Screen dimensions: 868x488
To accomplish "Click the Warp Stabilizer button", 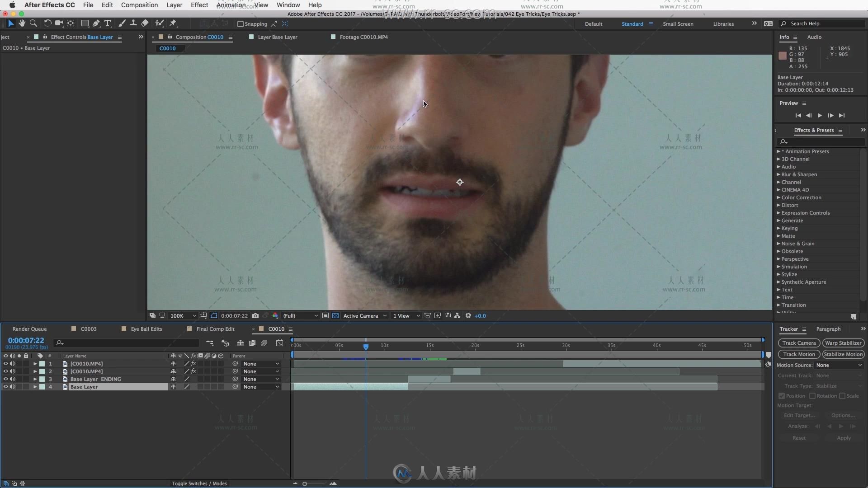I will point(842,342).
